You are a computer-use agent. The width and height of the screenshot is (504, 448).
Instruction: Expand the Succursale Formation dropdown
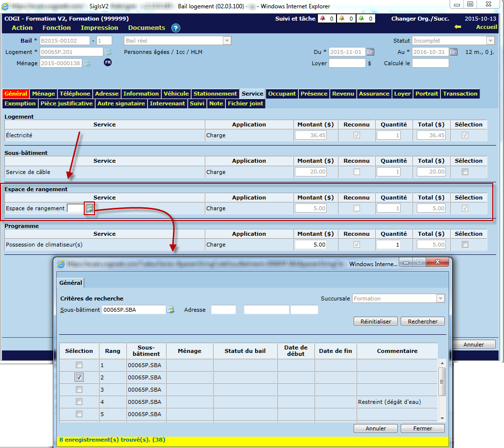click(440, 299)
